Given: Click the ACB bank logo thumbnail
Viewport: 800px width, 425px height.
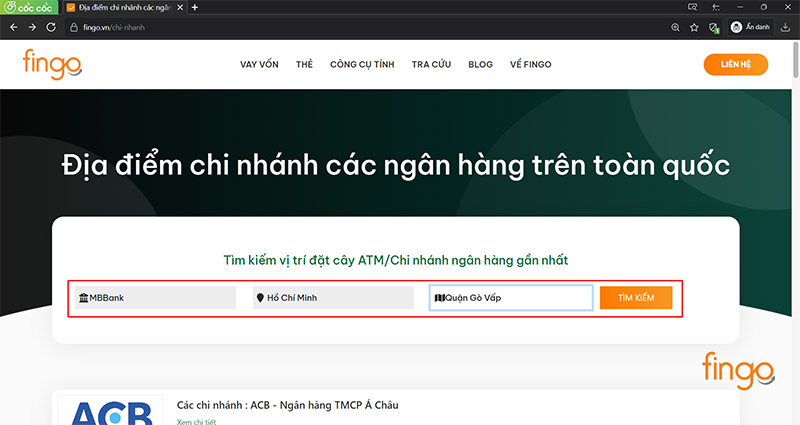Looking at the screenshot, I should tap(111, 411).
